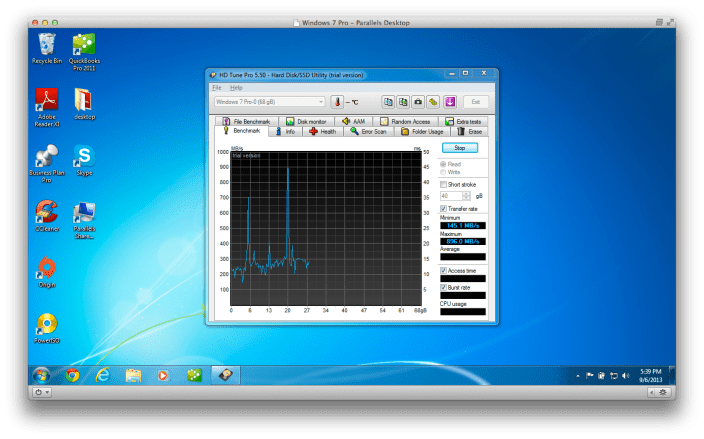Enable the Short stroke checkbox
The width and height of the screenshot is (704, 439).
(x=444, y=184)
